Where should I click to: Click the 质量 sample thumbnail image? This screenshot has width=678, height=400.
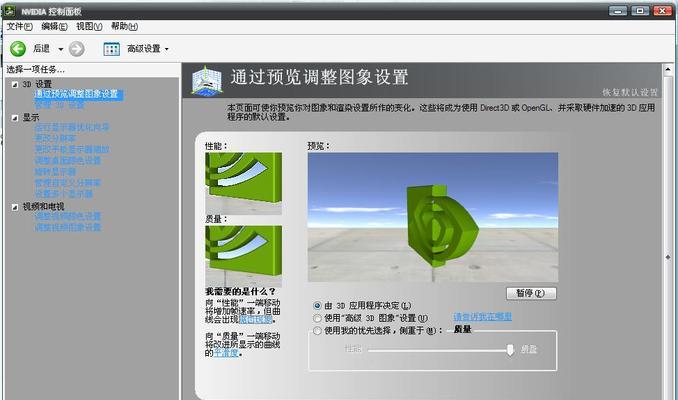(243, 256)
